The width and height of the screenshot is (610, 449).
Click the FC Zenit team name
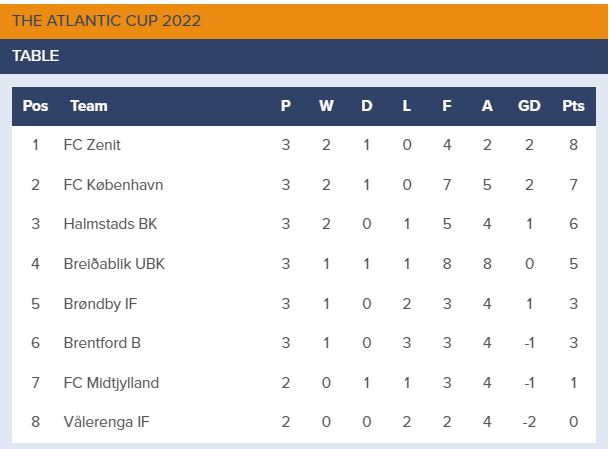coord(92,145)
